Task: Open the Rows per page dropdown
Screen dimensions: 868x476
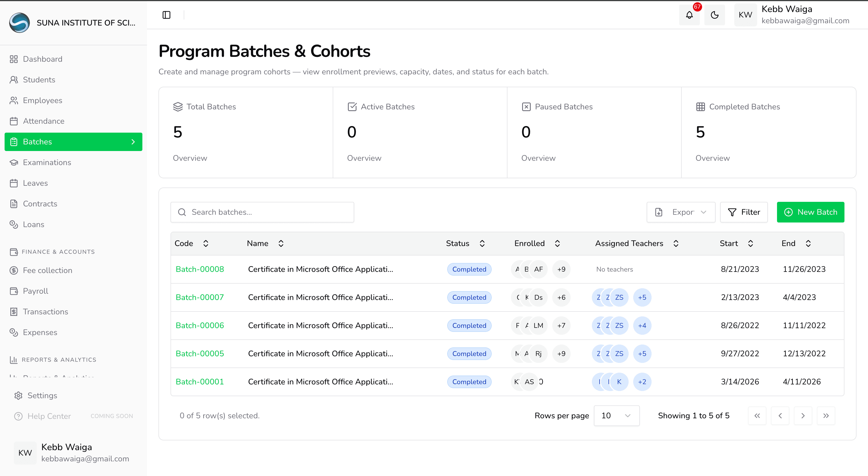Action: [x=617, y=416]
